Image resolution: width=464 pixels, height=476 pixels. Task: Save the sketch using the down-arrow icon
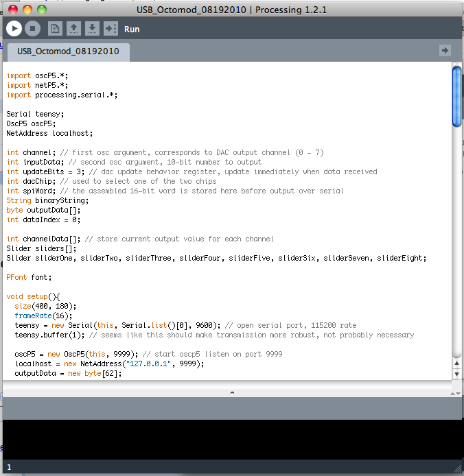tap(92, 29)
